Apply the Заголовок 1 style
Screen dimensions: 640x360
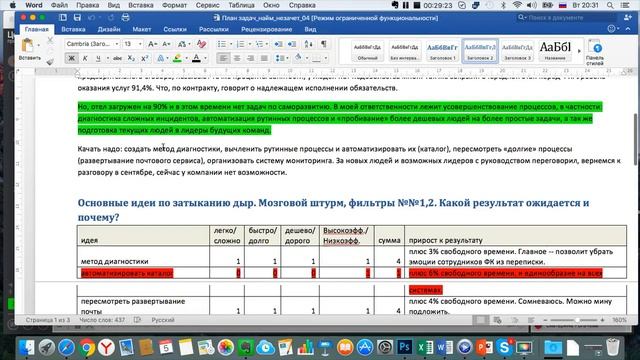442,51
